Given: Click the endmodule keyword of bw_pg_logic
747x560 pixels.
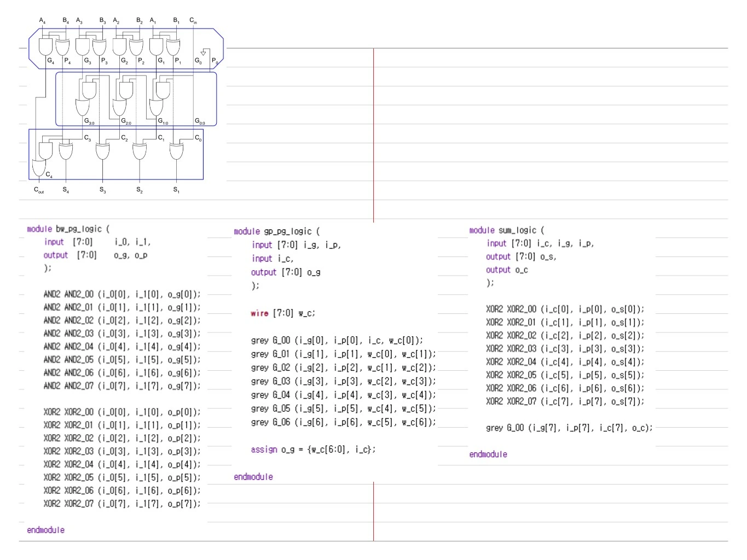Looking at the screenshot, I should coord(45,530).
